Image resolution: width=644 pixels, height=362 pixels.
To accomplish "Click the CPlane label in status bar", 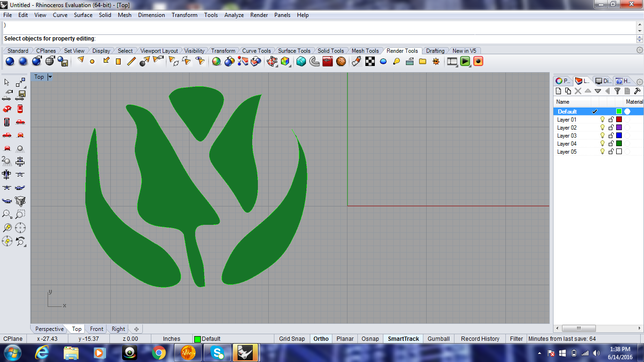I will tap(13, 338).
